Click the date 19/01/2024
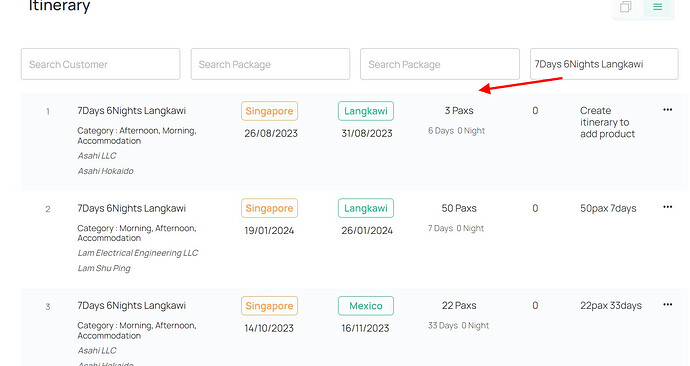 tap(269, 231)
